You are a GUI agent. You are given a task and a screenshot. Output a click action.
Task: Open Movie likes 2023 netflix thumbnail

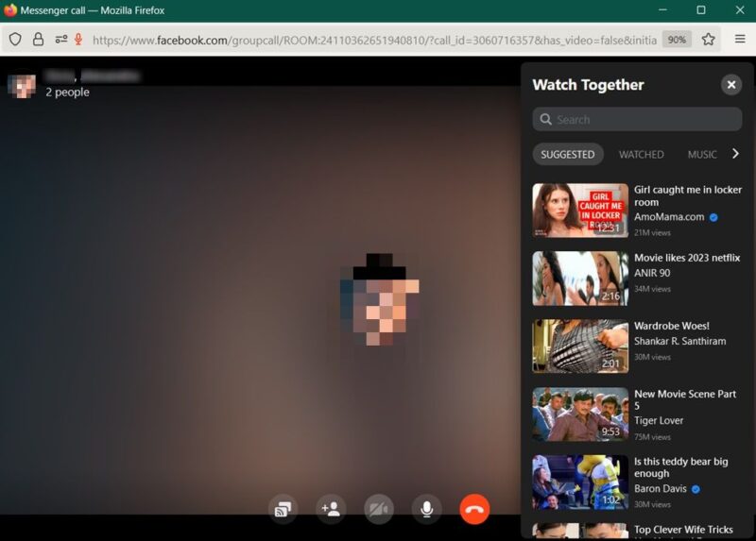tap(580, 279)
